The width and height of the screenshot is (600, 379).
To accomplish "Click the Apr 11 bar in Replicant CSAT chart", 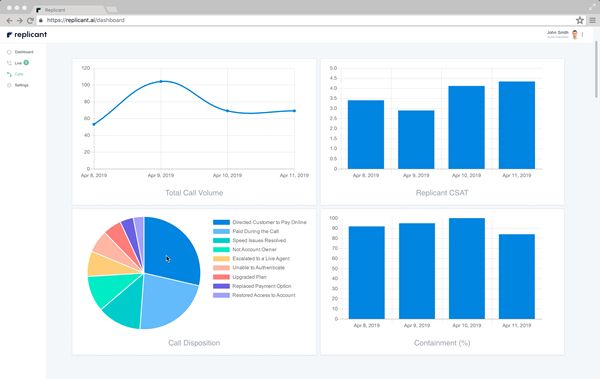I will [517, 125].
